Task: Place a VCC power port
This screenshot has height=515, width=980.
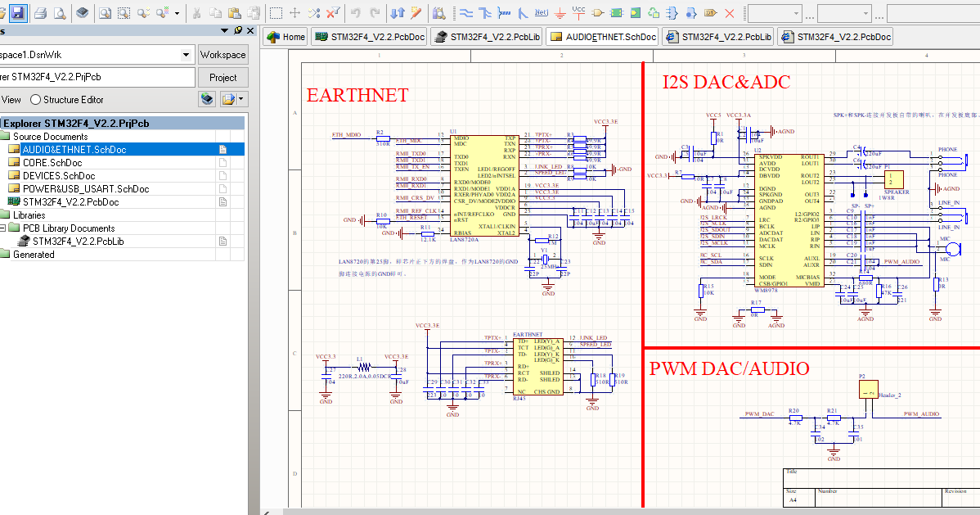Action: pos(578,12)
